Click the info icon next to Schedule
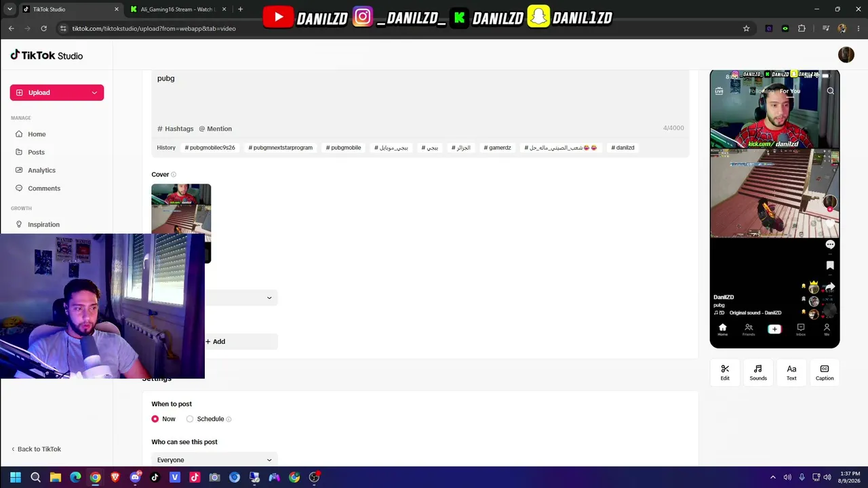 [x=229, y=419]
